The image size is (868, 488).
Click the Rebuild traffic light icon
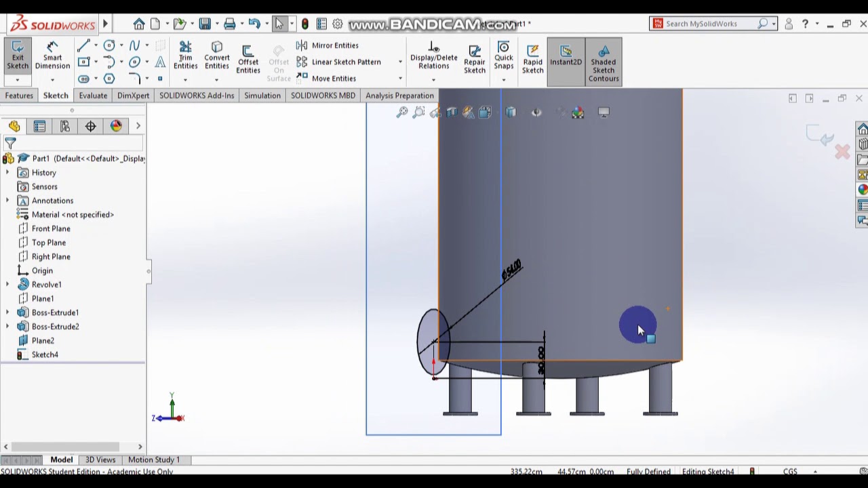click(305, 24)
